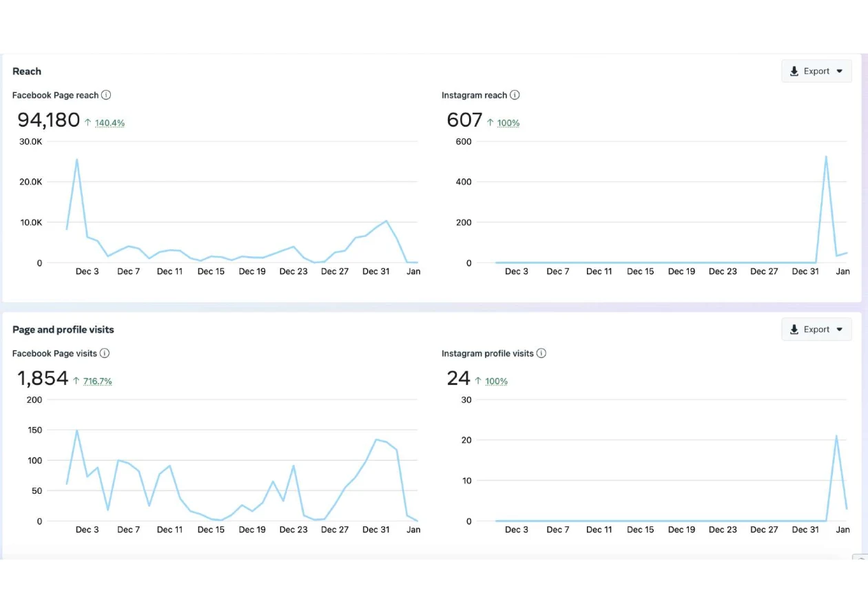Click the 140.4% change link

111,123
